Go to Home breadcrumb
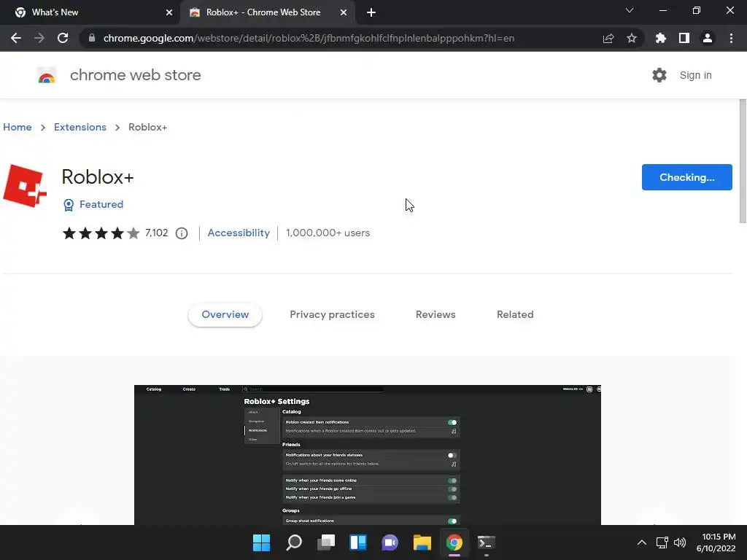This screenshot has height=560, width=747. pos(18,127)
